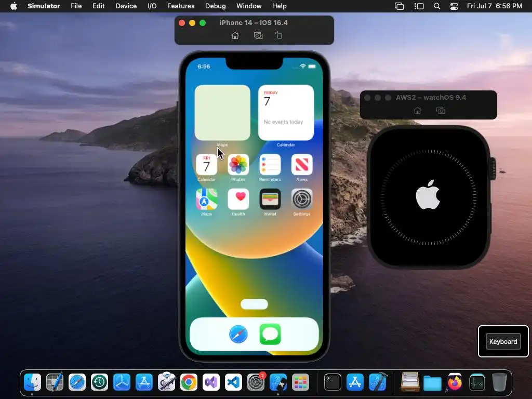Open Trash from the Dock

click(x=499, y=382)
